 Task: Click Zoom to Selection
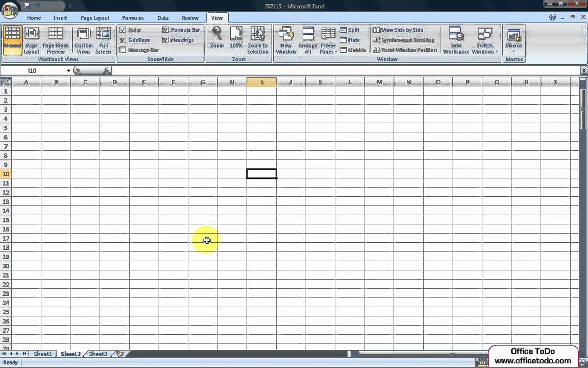point(258,40)
